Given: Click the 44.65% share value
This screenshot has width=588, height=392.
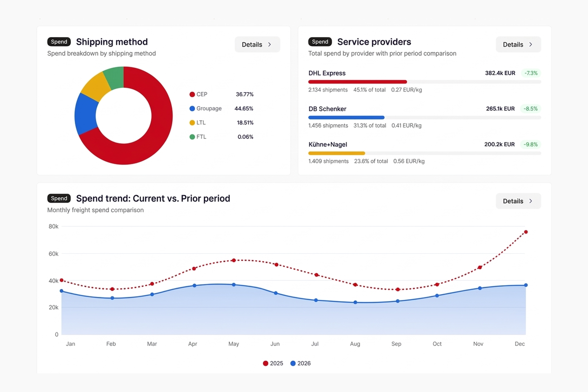Looking at the screenshot, I should click(244, 108).
